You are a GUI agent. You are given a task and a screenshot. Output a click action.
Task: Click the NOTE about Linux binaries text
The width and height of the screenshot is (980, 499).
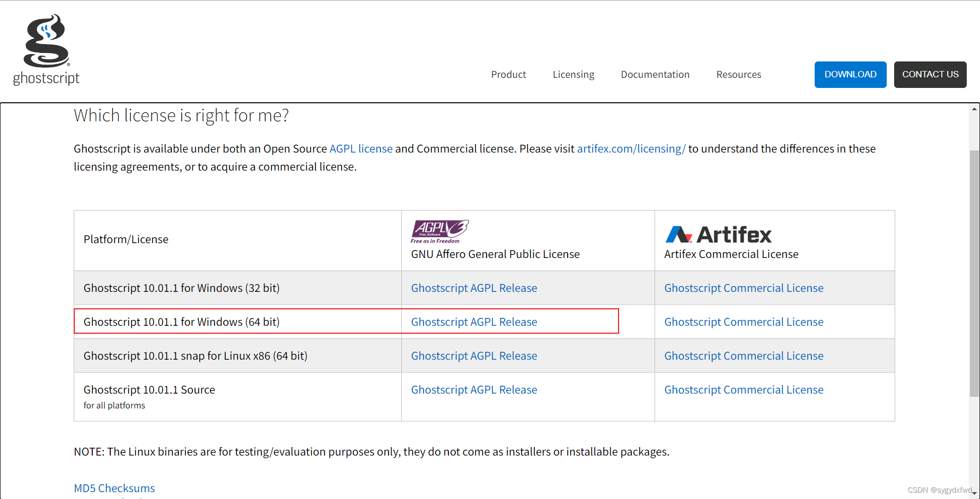coord(372,452)
